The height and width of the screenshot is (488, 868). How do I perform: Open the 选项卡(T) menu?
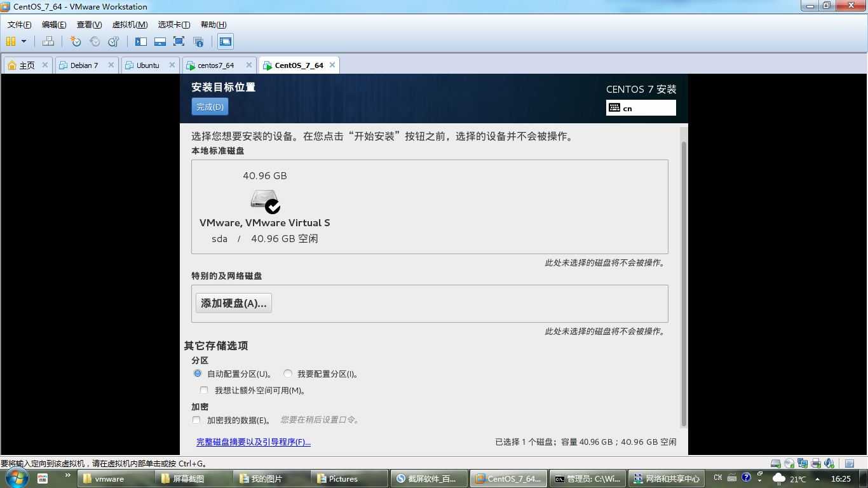point(174,25)
